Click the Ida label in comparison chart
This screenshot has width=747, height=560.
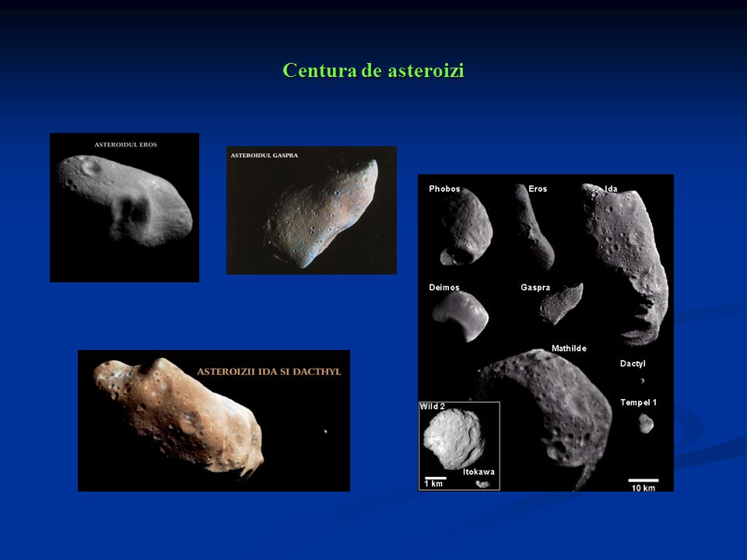point(612,188)
